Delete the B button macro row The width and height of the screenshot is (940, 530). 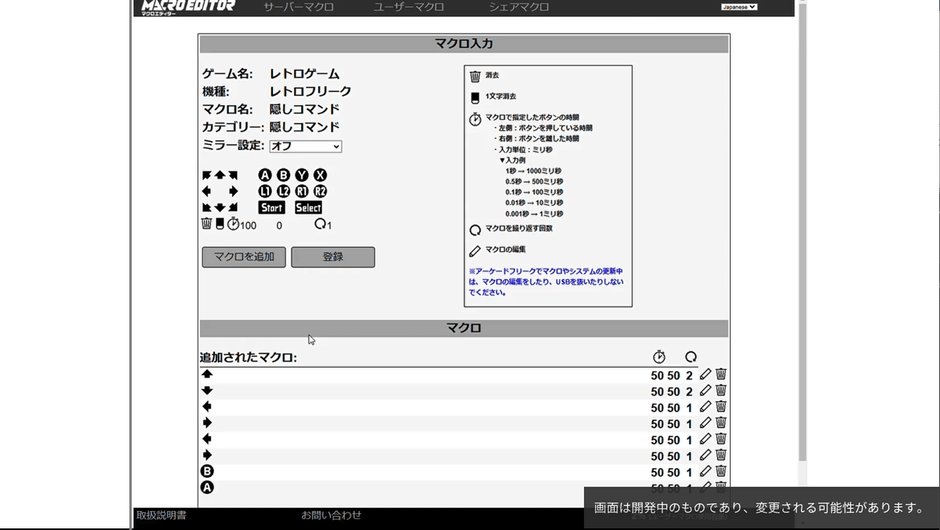click(x=720, y=471)
